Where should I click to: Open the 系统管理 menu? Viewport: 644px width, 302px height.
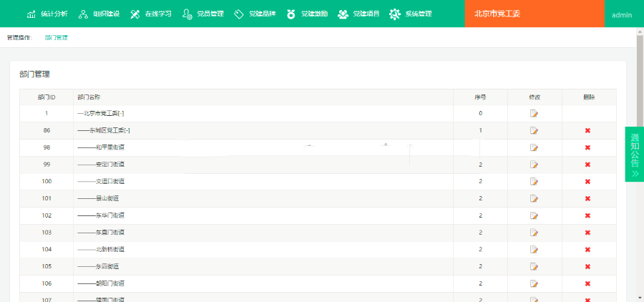pos(411,14)
